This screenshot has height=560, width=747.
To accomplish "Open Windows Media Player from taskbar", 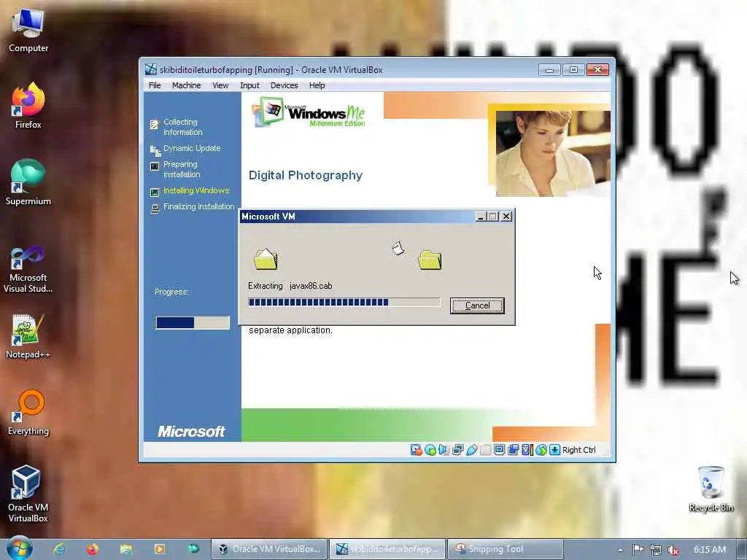I will (160, 549).
